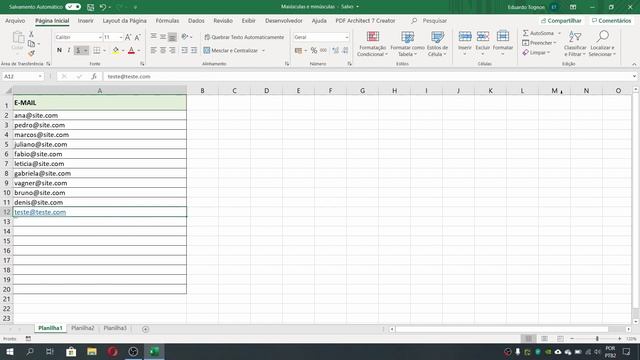Click the Comentários button
Image resolution: width=640 pixels, height=360 pixels.
pyautogui.click(x=611, y=20)
